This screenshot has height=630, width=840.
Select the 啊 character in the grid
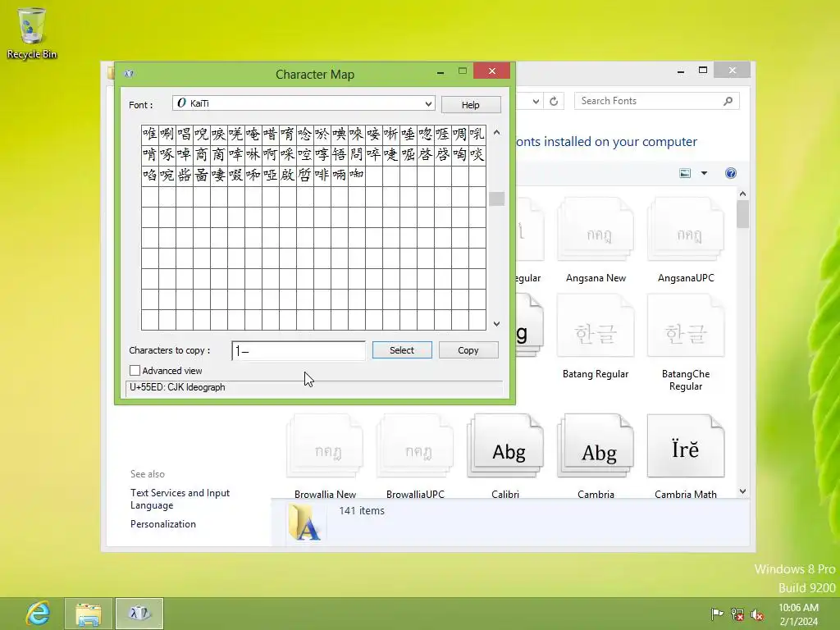(x=270, y=155)
